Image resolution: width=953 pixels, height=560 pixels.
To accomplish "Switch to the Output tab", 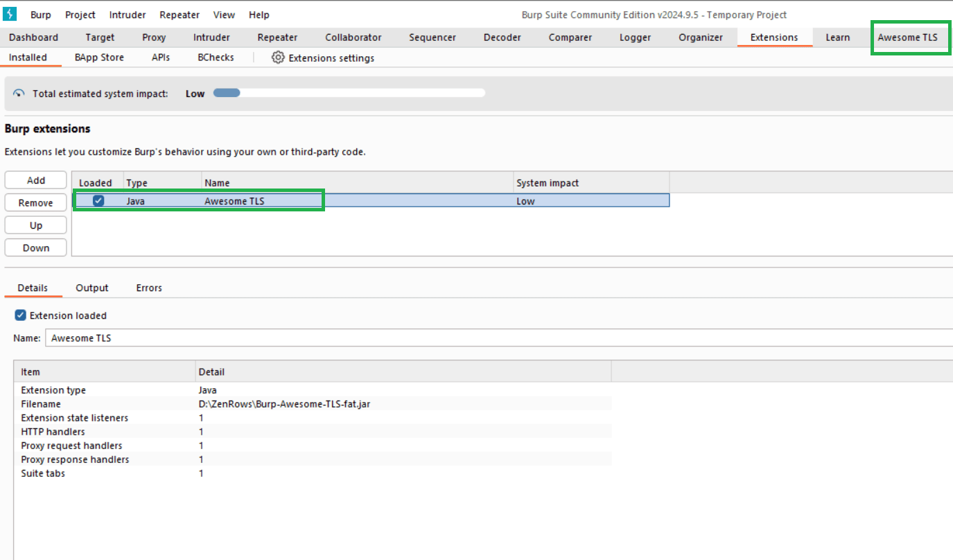I will click(x=92, y=288).
